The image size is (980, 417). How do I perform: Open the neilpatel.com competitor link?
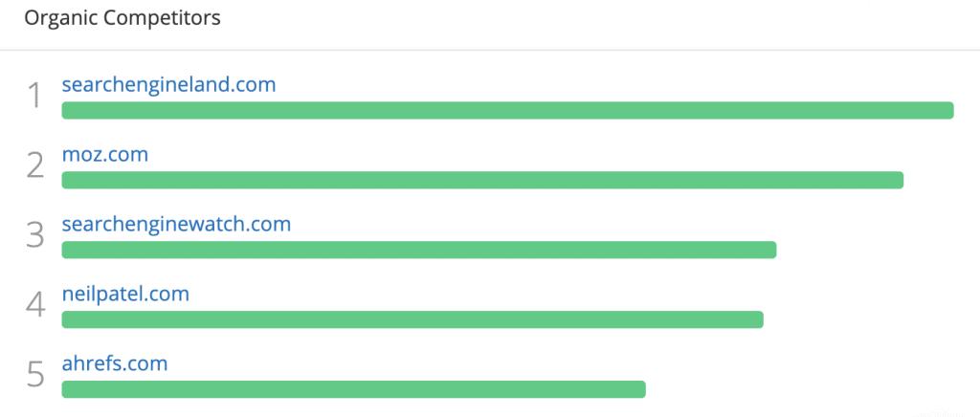pos(125,294)
